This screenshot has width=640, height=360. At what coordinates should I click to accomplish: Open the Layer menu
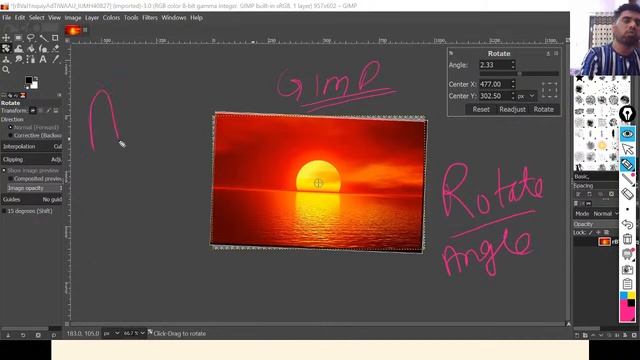coord(92,18)
